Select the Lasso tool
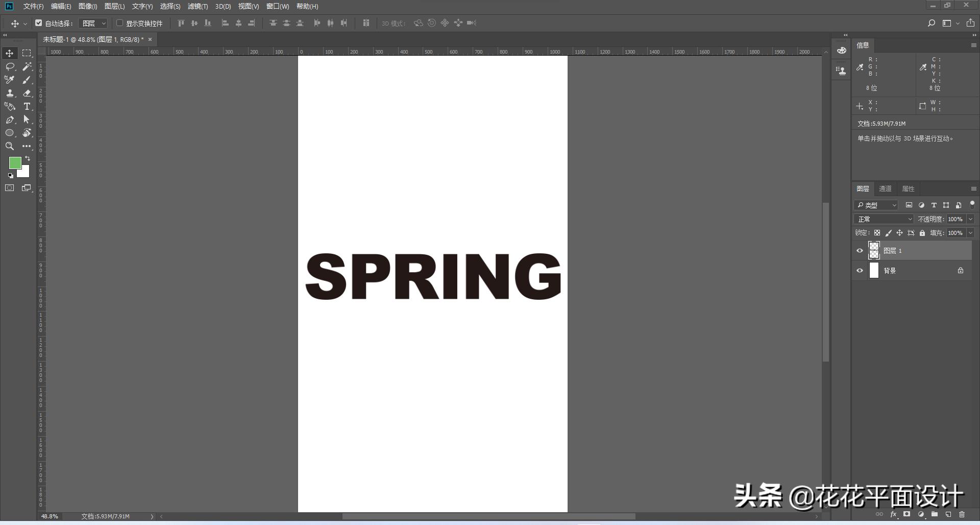This screenshot has width=980, height=525. (x=10, y=67)
